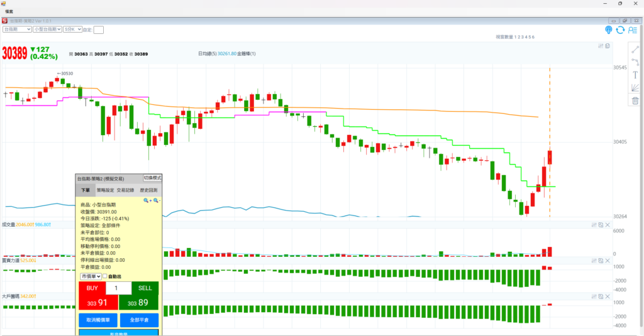The height and width of the screenshot is (336, 644).
Task: Delete drawings with the trash icon
Action: click(x=635, y=100)
